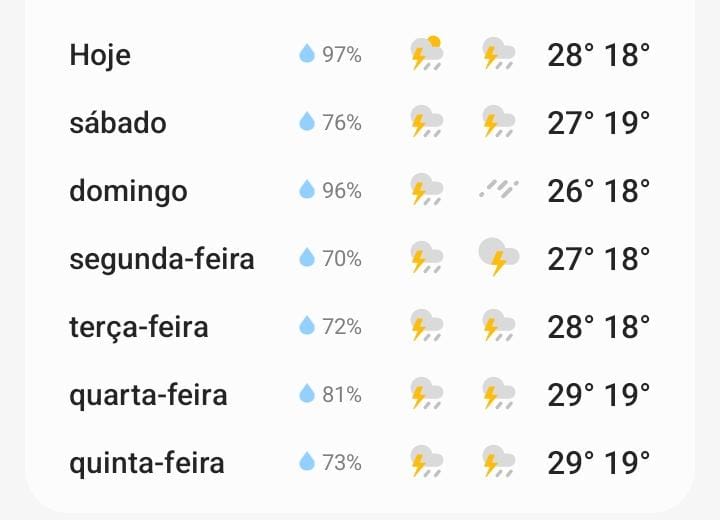Tap quinta-feira's 29° 19° temperatures
This screenshot has width=720, height=520.
click(598, 463)
